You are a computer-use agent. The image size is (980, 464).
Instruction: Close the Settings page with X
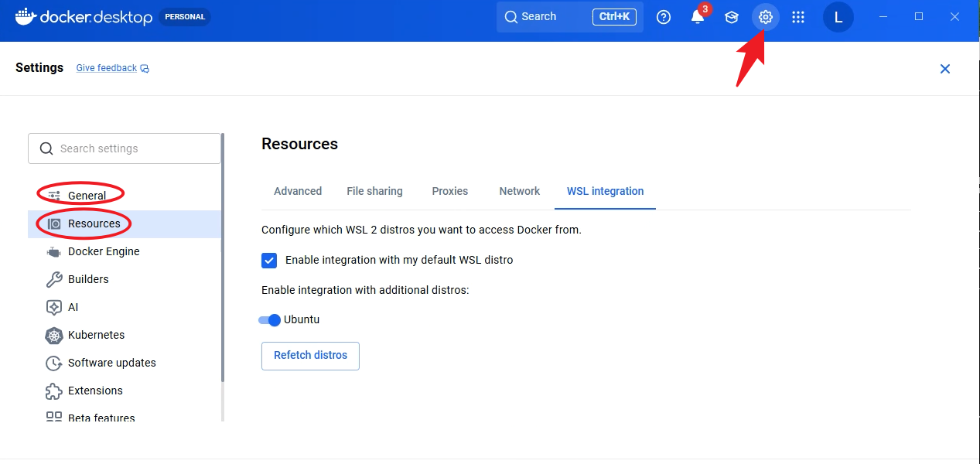(944, 69)
